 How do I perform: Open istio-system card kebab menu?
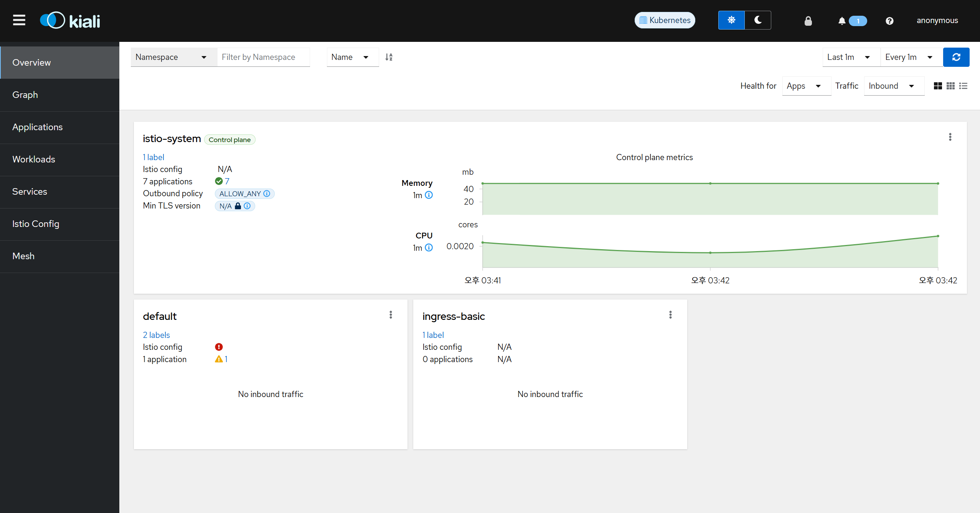point(950,137)
